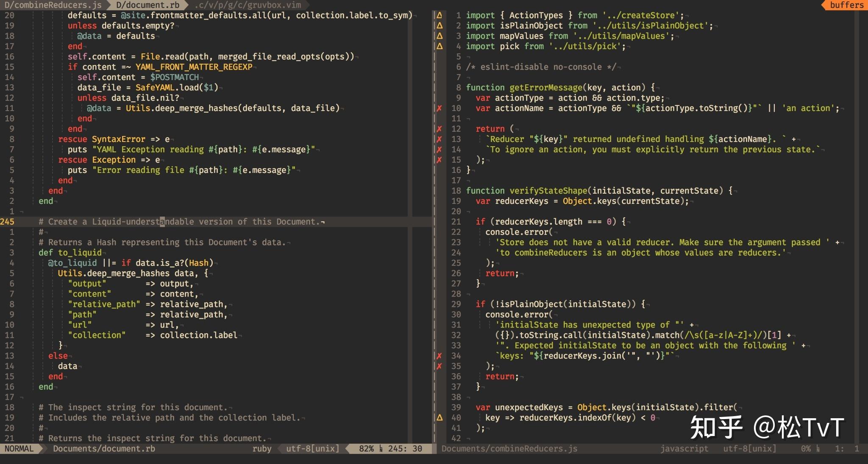Click the warning triangle at line 40

click(440, 417)
